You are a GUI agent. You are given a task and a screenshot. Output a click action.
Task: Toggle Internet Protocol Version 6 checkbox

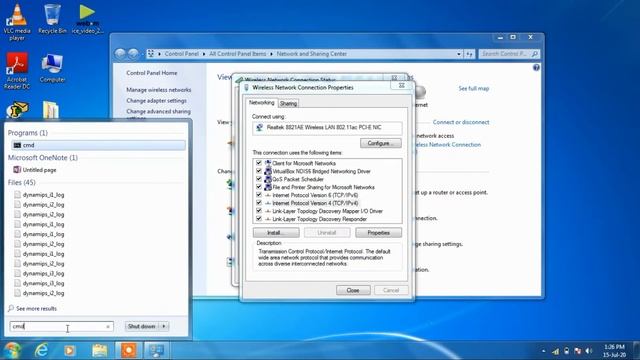click(259, 195)
